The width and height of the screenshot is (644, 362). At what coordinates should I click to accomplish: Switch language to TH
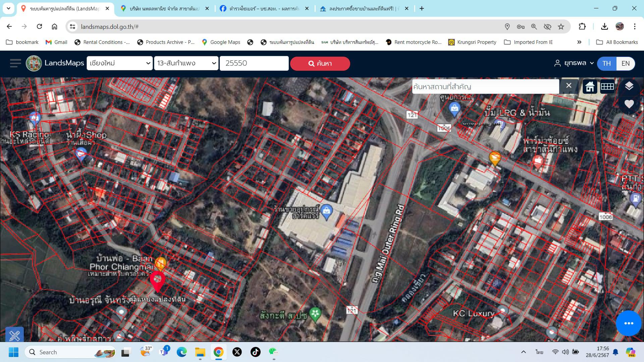pos(606,63)
